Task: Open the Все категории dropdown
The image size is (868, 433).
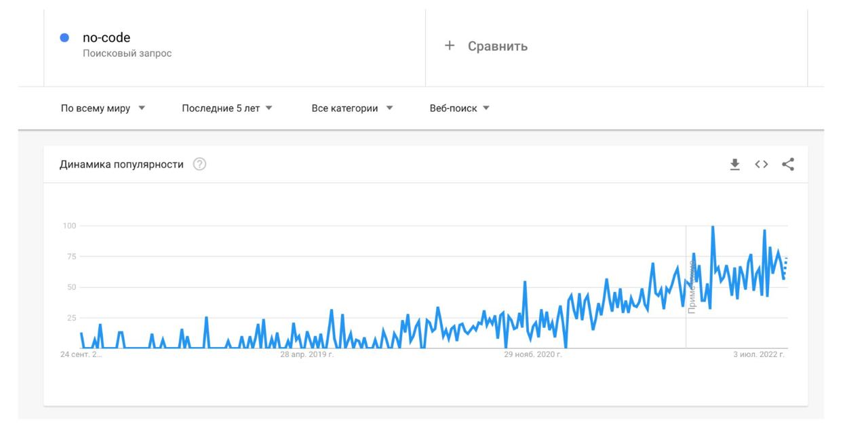Action: pyautogui.click(x=352, y=108)
